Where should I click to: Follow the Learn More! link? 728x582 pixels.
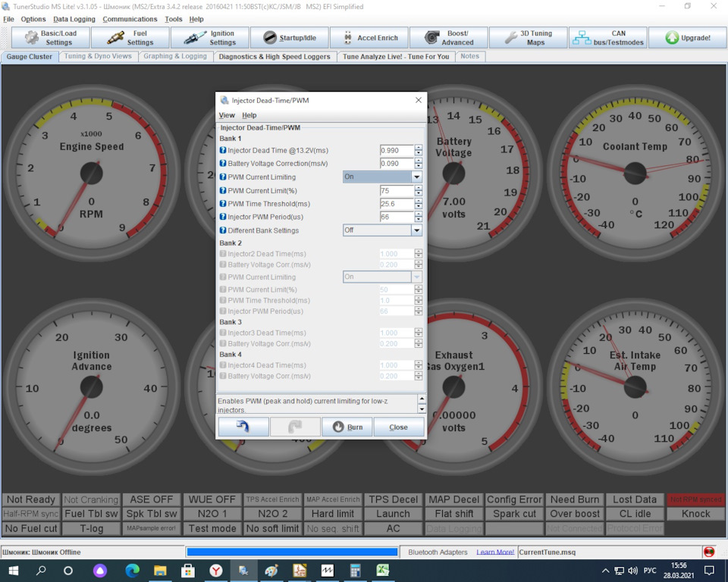[495, 552]
